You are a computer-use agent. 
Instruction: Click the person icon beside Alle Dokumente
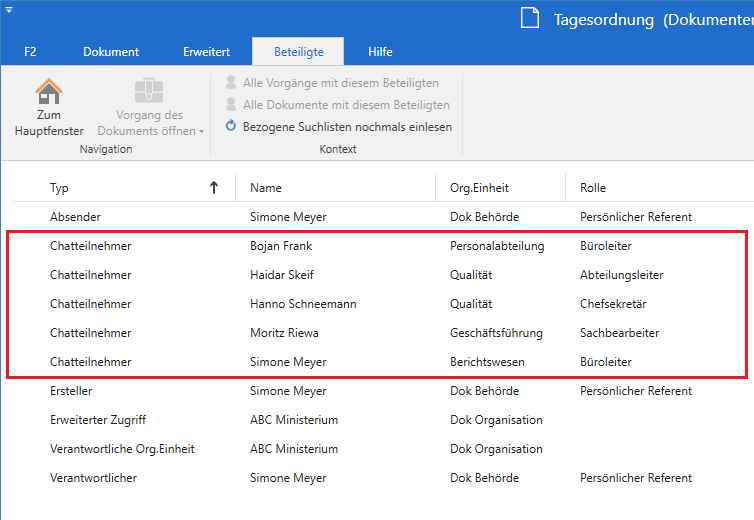click(x=231, y=105)
